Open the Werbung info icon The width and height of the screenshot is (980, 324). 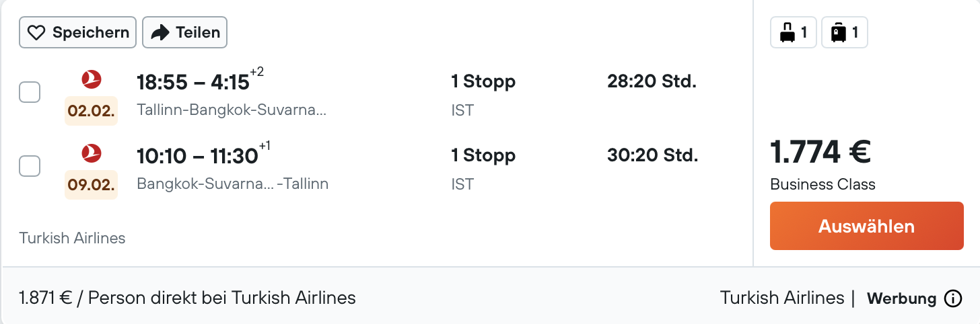[x=953, y=298]
